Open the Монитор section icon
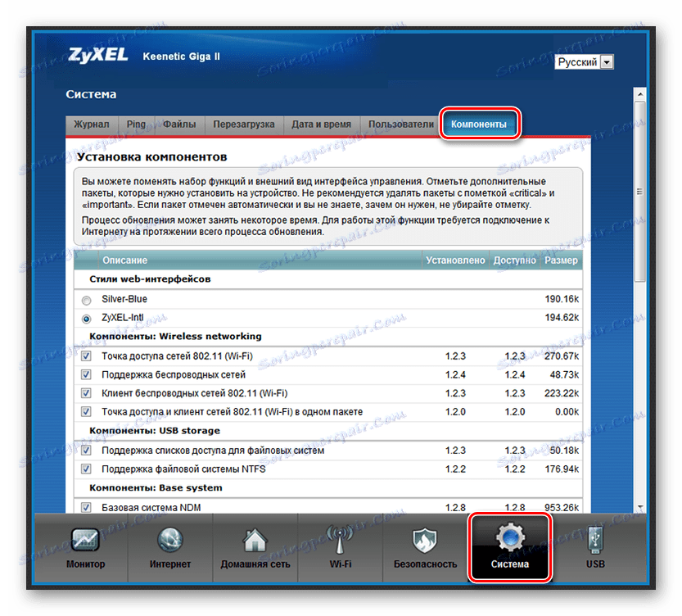The image size is (682, 616). (85, 540)
